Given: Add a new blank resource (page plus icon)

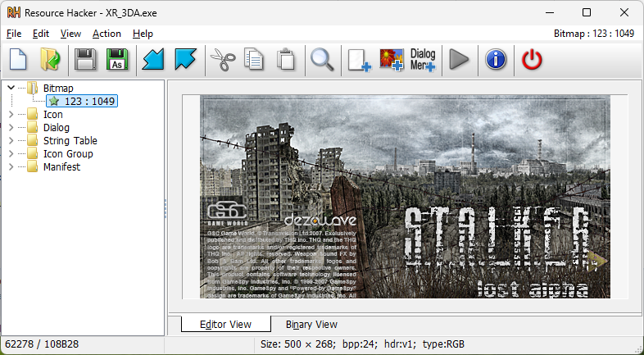Looking at the screenshot, I should click(x=360, y=61).
